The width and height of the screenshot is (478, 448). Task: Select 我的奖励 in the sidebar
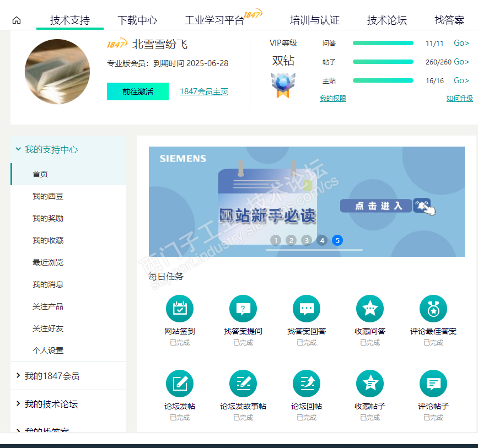pos(48,218)
